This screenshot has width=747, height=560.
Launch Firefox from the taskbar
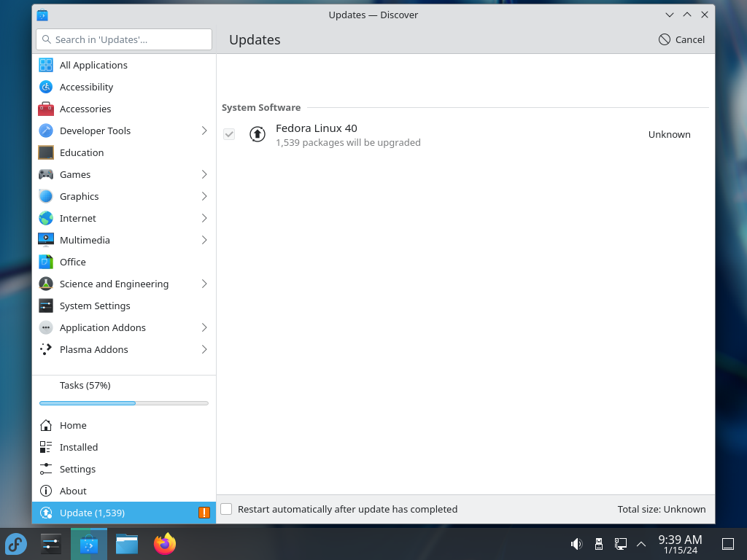tap(165, 544)
